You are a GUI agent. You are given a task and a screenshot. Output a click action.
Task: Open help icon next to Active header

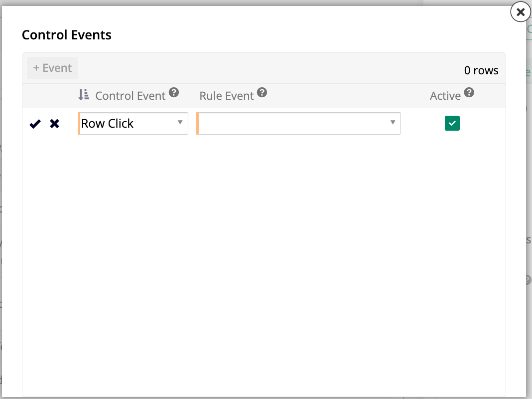click(x=469, y=92)
